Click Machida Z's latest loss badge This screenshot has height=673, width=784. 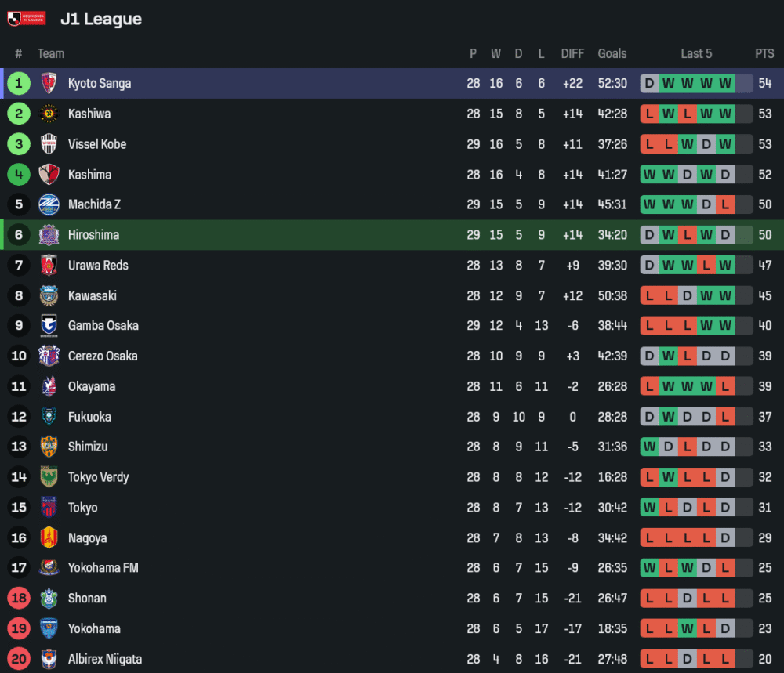pos(725,204)
